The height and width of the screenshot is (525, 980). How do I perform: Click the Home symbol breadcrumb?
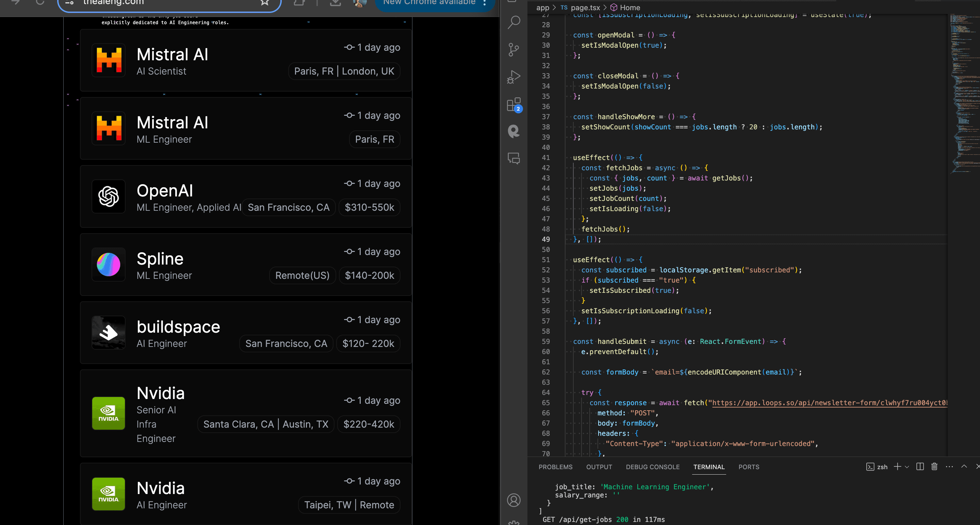pyautogui.click(x=625, y=7)
